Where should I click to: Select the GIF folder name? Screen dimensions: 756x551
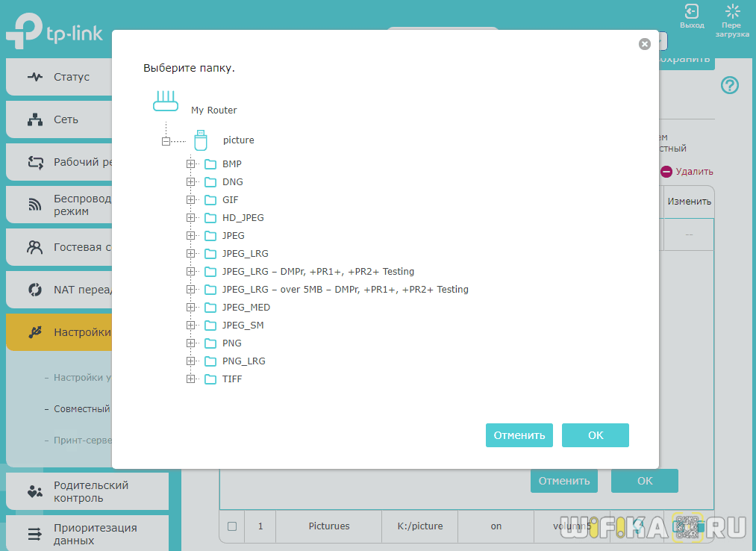point(230,200)
